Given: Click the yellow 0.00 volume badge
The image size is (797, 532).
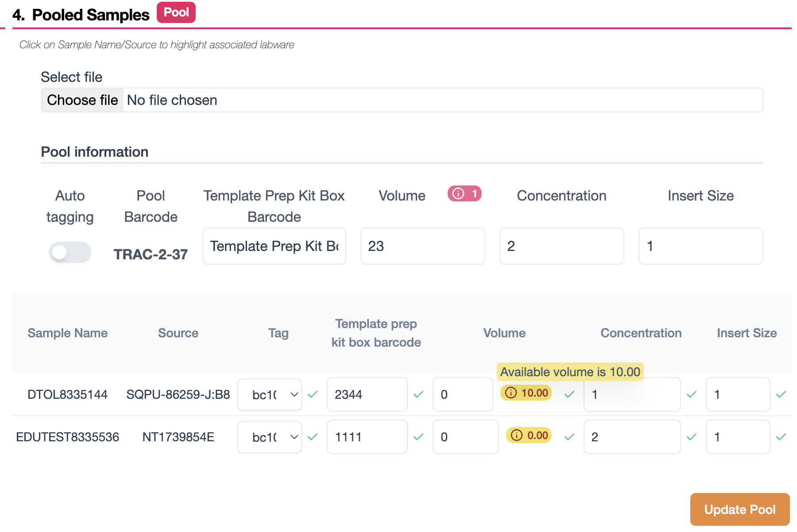Looking at the screenshot, I should (x=529, y=436).
